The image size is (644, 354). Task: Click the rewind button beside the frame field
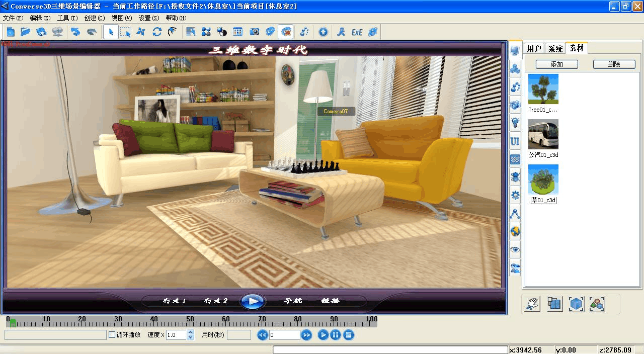click(x=262, y=335)
